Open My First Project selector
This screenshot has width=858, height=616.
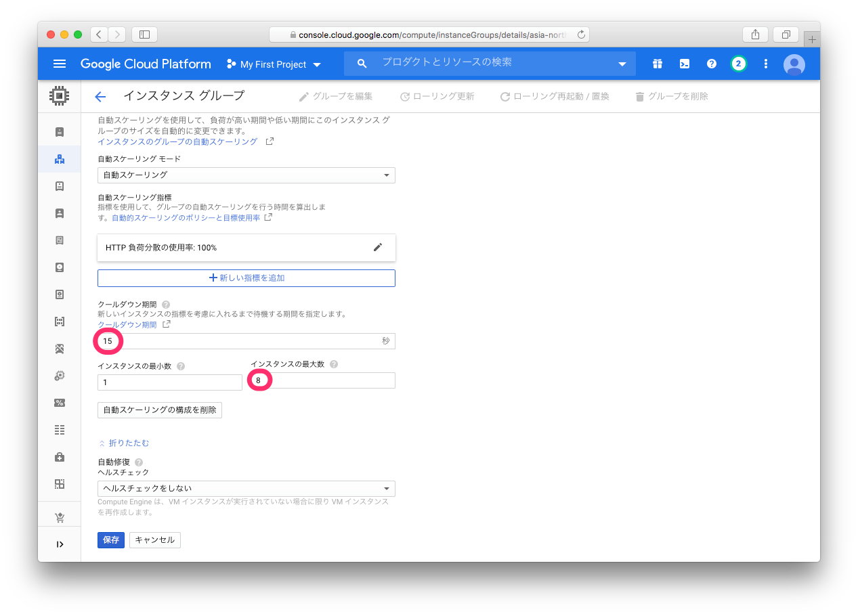[274, 64]
